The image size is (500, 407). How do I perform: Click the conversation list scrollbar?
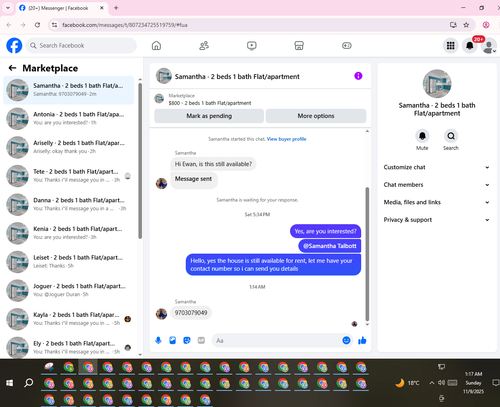pos(140,161)
